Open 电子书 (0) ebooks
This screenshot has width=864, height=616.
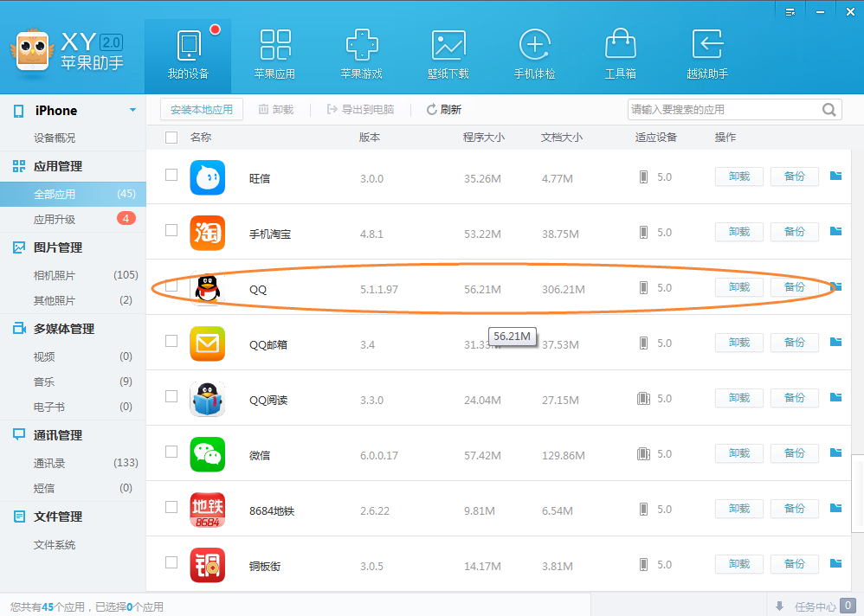(73, 407)
